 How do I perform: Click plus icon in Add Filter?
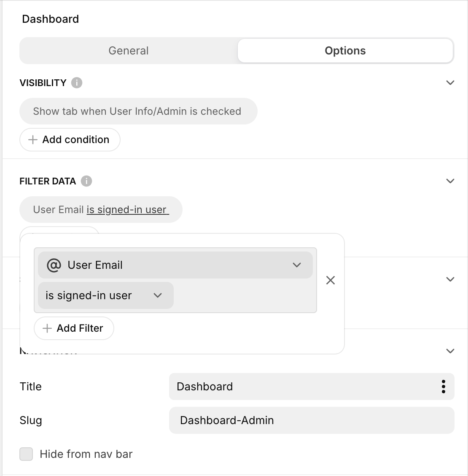pos(47,328)
